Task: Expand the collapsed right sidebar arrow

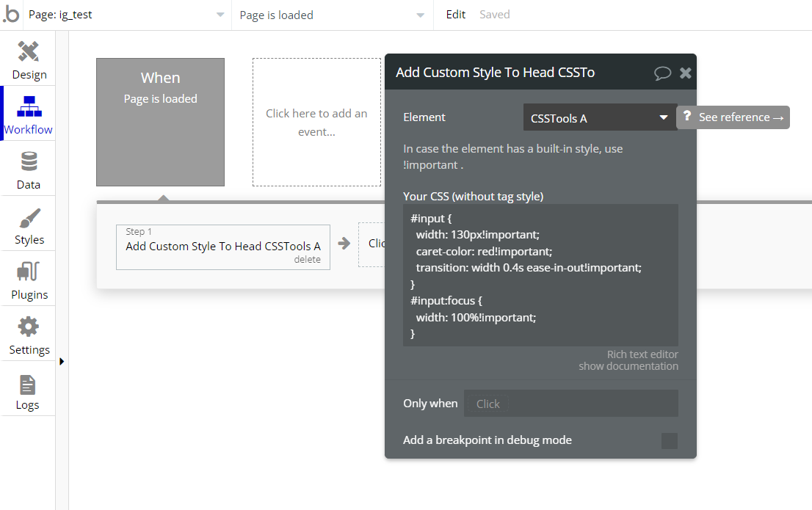Action: (x=62, y=361)
